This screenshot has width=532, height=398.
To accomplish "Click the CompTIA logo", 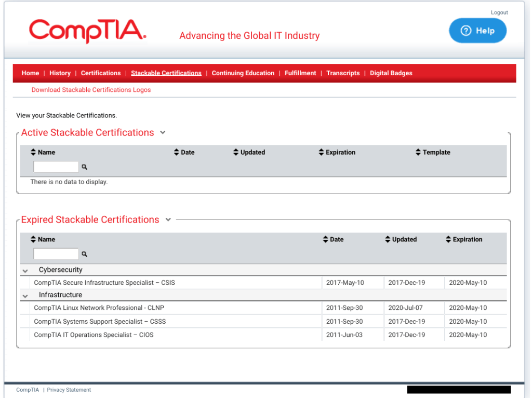I will coord(88,31).
